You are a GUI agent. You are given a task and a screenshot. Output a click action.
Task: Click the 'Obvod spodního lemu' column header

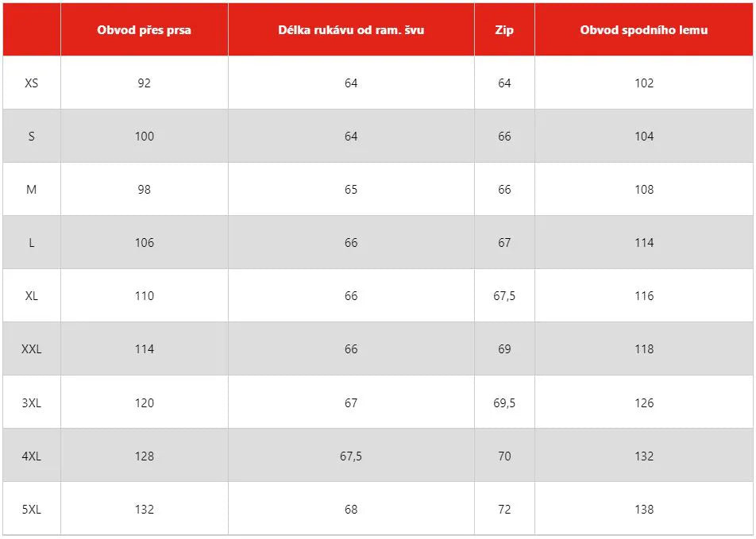644,30
